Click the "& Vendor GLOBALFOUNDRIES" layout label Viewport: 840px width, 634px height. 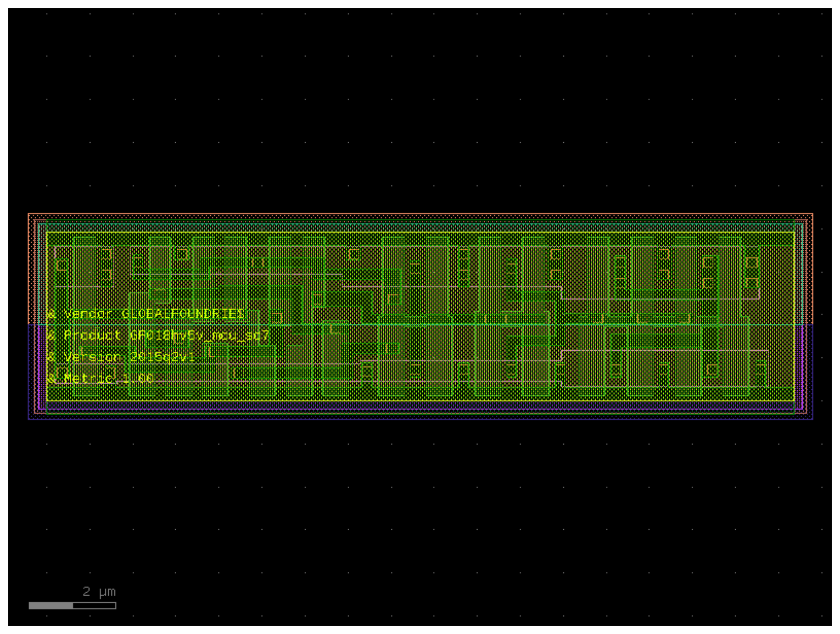pos(145,314)
